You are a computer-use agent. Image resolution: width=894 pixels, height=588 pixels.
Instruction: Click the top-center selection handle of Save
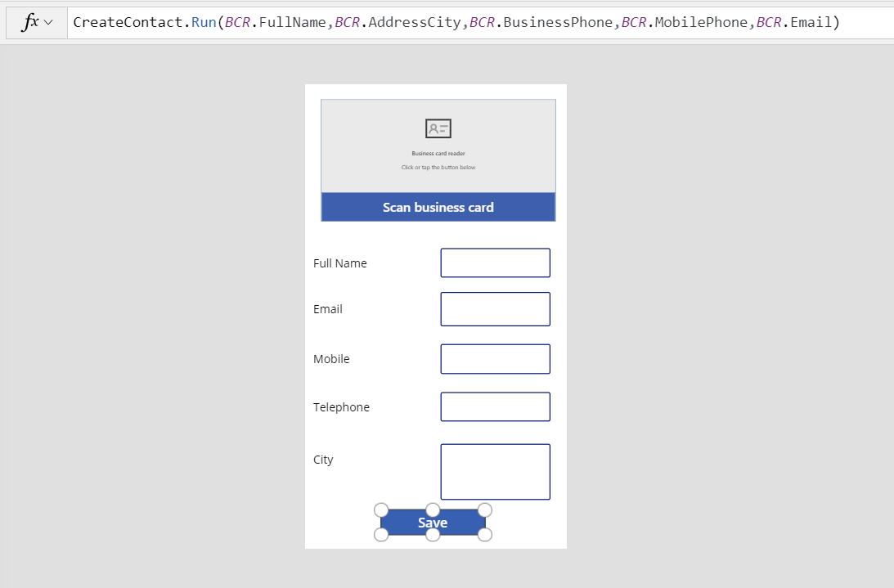tap(433, 509)
